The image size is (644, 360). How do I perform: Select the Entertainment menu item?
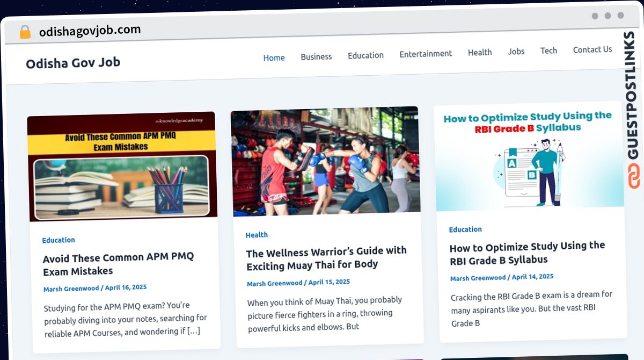click(x=426, y=54)
